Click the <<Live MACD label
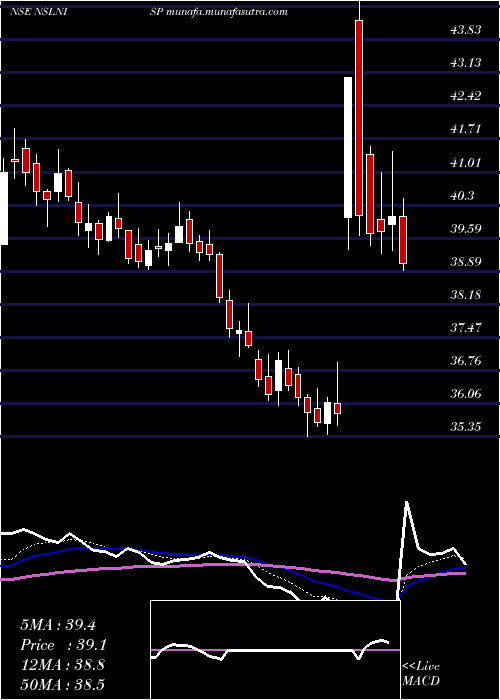The width and height of the screenshot is (500, 700). 421,674
